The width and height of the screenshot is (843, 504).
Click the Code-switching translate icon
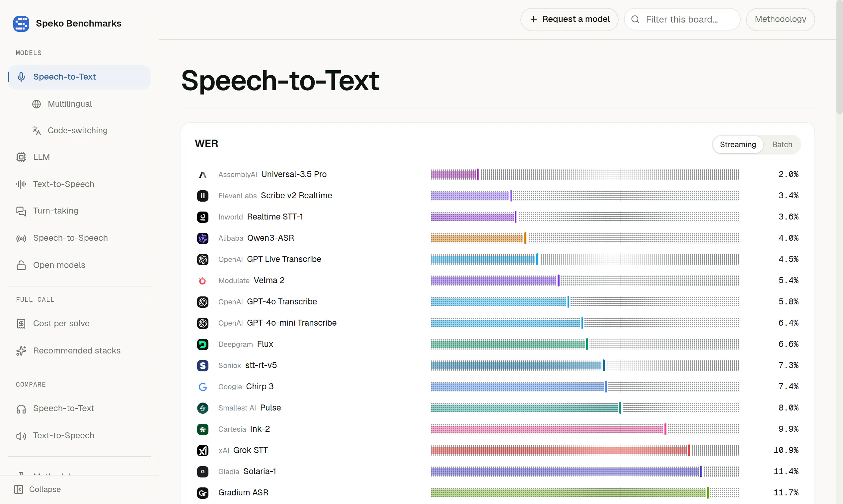click(37, 130)
